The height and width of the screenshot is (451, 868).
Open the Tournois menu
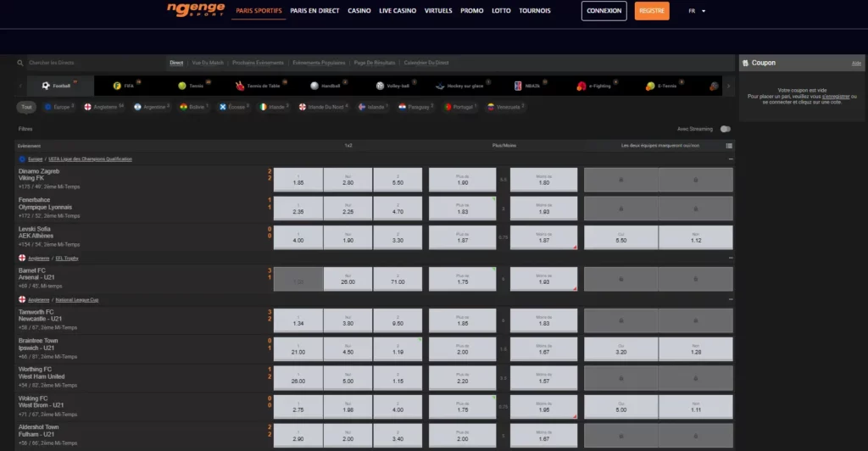[535, 10]
